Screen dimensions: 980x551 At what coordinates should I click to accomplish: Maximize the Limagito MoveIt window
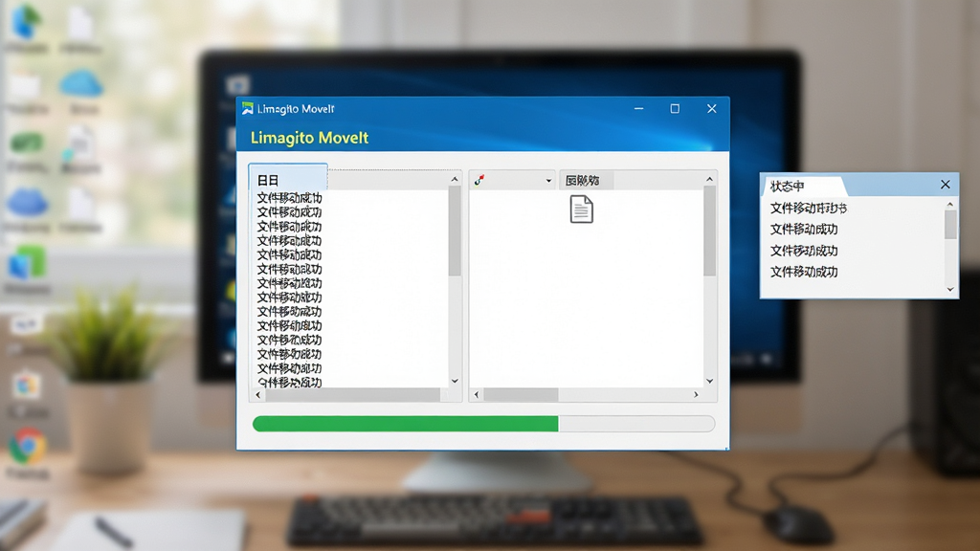[675, 109]
